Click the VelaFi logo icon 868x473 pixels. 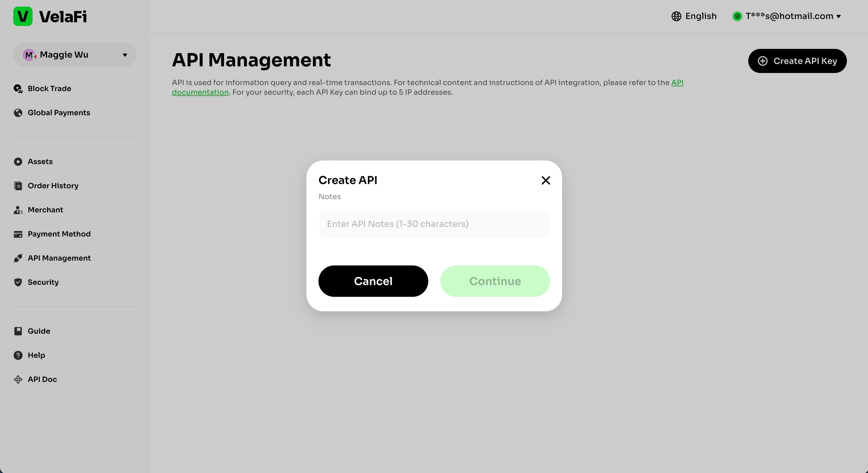click(23, 16)
